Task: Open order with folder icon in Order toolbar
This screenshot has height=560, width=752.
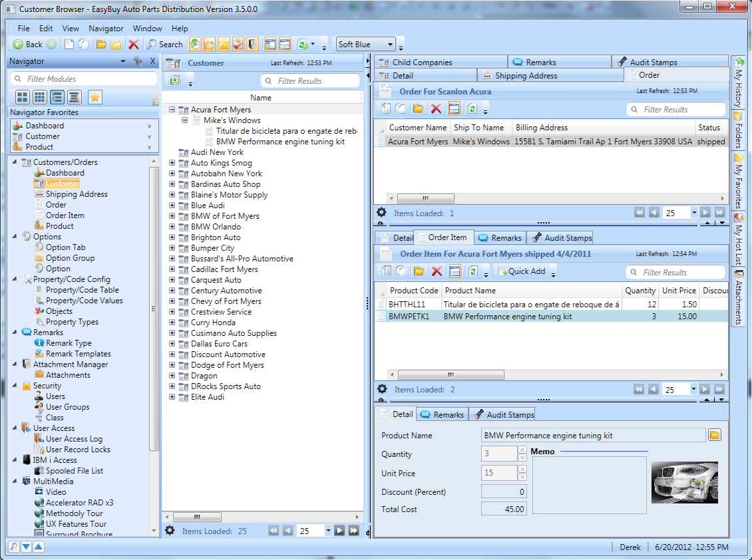Action: [x=418, y=109]
